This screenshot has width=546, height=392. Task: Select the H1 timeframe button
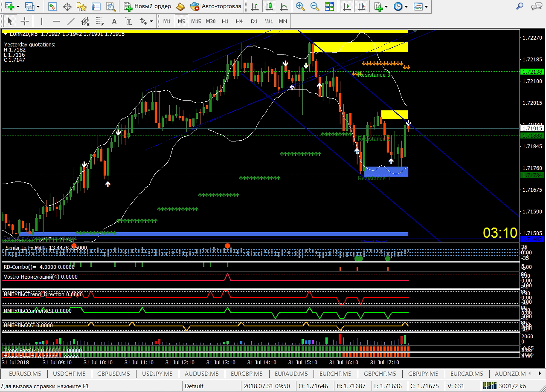click(x=225, y=21)
